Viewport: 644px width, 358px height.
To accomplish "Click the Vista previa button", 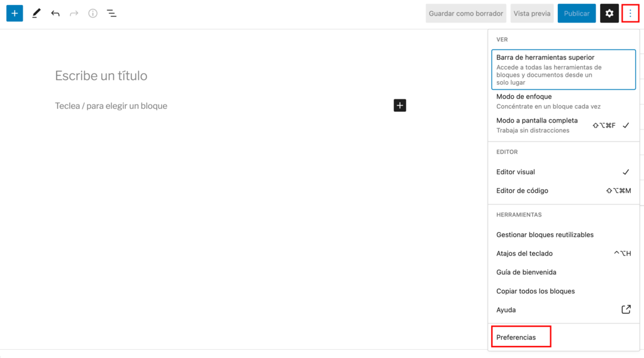I will 532,13.
